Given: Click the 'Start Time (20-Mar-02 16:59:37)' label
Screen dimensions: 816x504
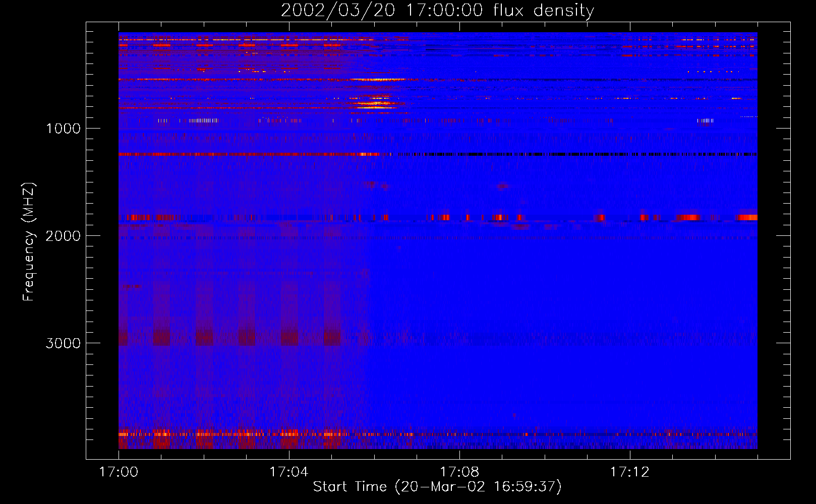Looking at the screenshot, I should tap(437, 487).
